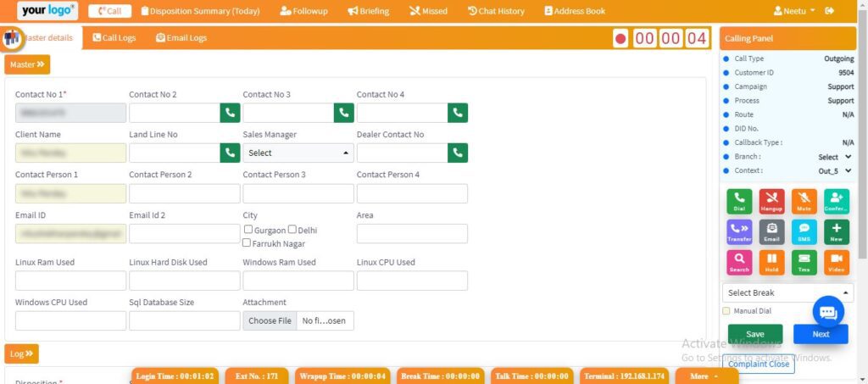Switch to the Email Logs tab

181,37
